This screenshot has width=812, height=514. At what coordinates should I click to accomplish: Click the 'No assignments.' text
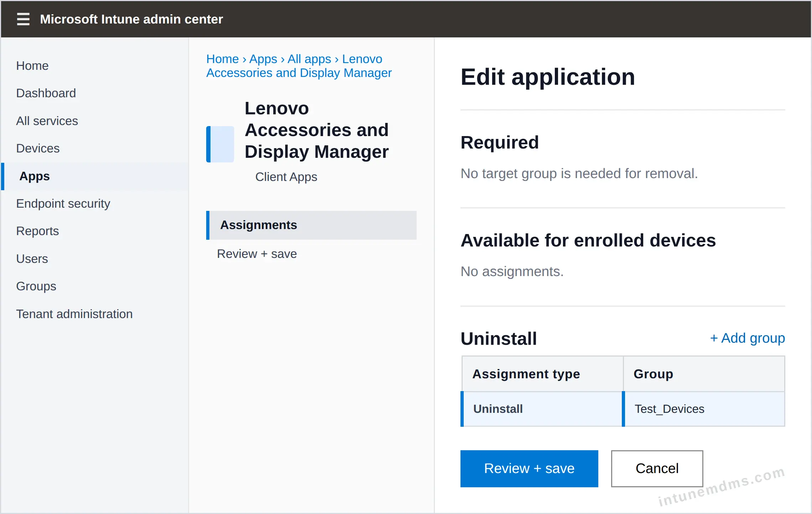(x=512, y=271)
